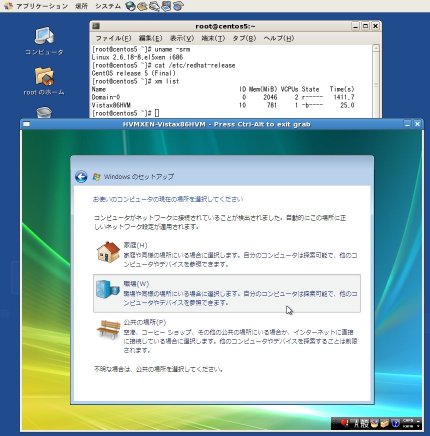The image size is (430, 436).
Task: Maximize the root@centos5 terminal window
Action: (366, 26)
